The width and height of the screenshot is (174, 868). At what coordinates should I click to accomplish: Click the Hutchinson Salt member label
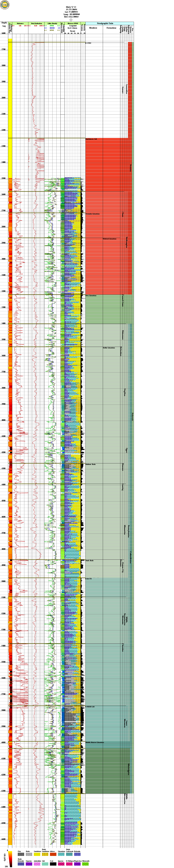[x=91, y=139]
